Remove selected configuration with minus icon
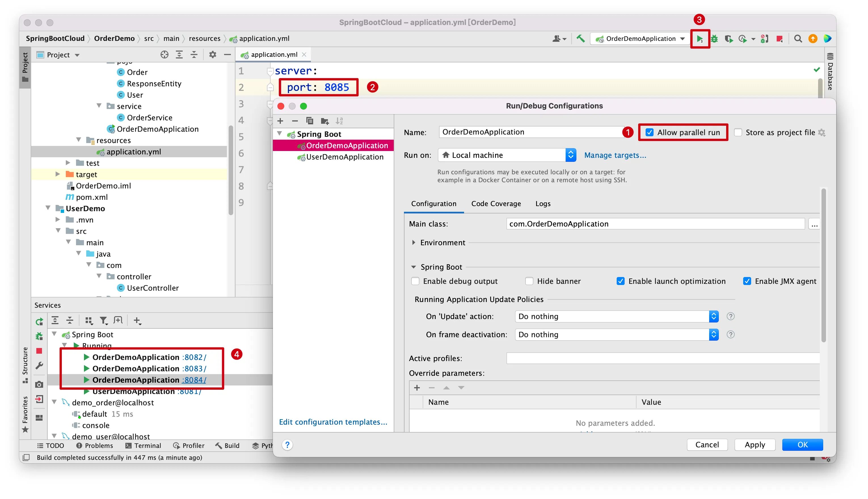Image resolution: width=868 pixels, height=499 pixels. (295, 121)
